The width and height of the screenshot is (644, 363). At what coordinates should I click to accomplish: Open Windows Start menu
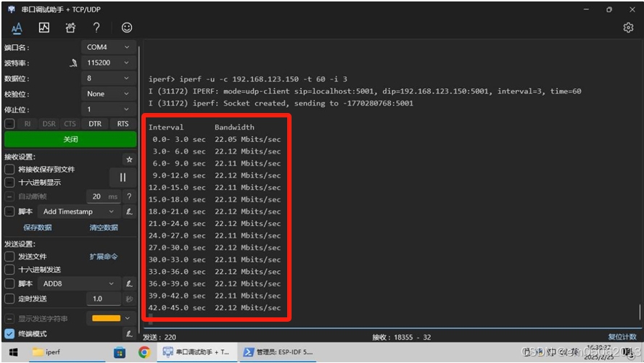[13, 352]
